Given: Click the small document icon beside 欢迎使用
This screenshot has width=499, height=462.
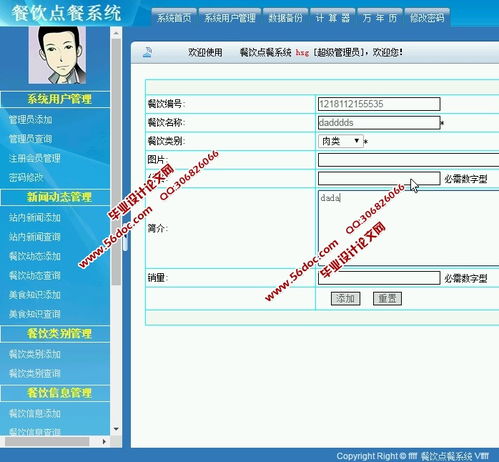Looking at the screenshot, I should (148, 52).
